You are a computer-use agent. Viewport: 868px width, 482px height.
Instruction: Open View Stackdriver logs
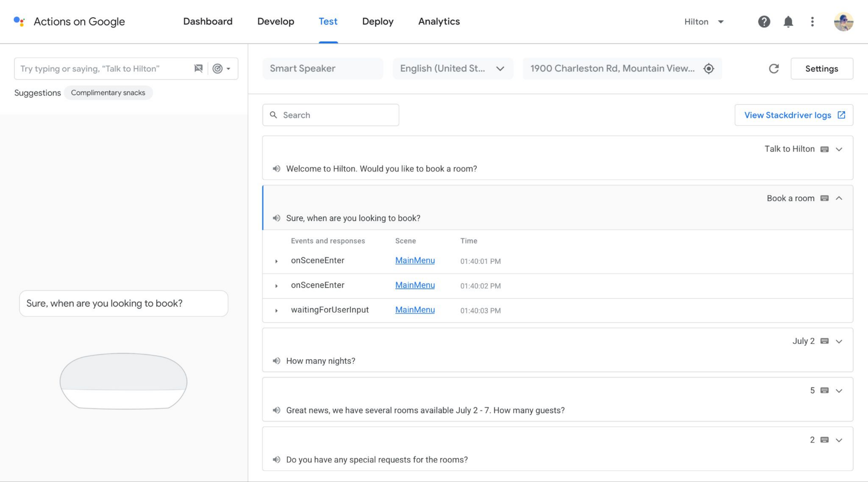(x=794, y=115)
